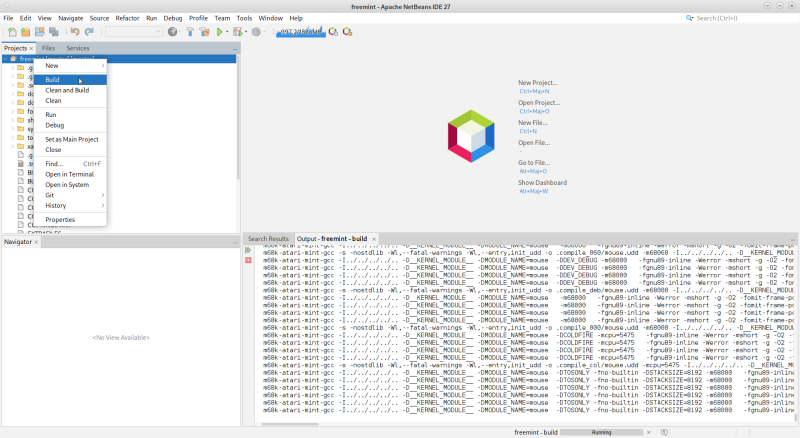Switch to the Services tab
This screenshot has width=800, height=438.
[x=78, y=48]
